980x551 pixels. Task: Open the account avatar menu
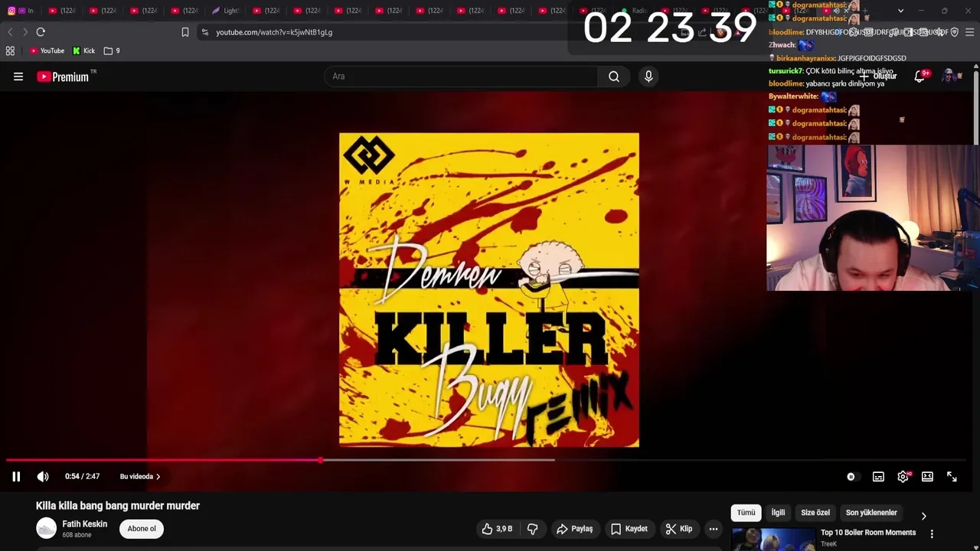[x=949, y=77]
